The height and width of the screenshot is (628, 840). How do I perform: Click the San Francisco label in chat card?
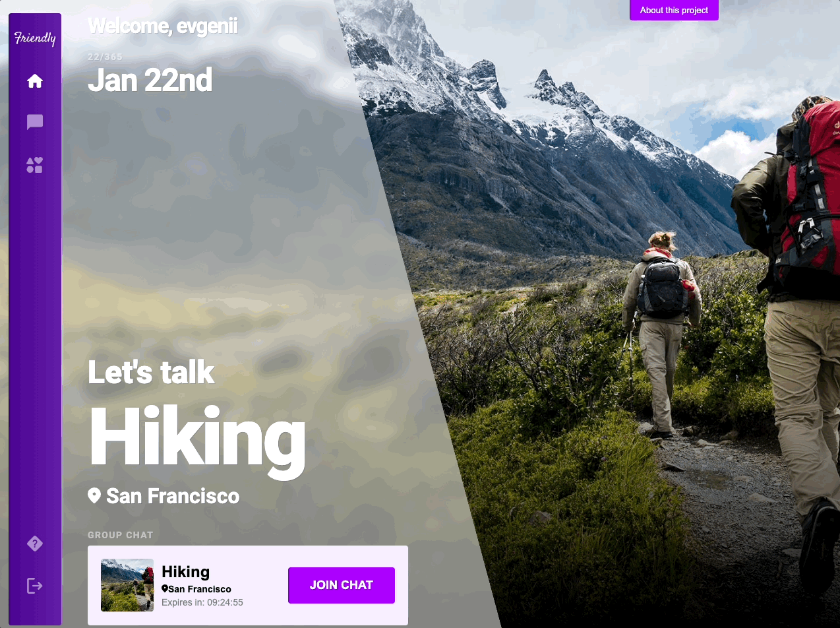click(200, 589)
